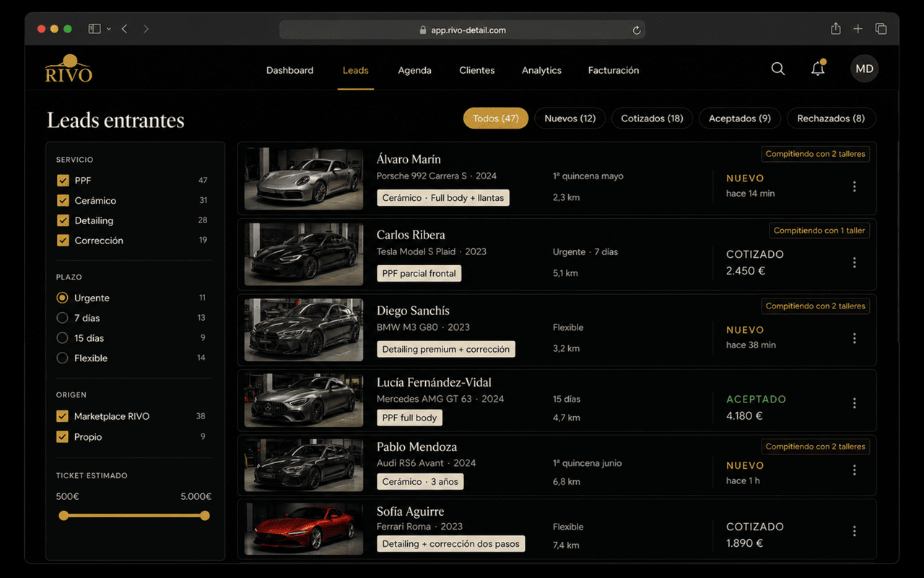
Task: Click the RIVO logo
Action: click(x=69, y=69)
